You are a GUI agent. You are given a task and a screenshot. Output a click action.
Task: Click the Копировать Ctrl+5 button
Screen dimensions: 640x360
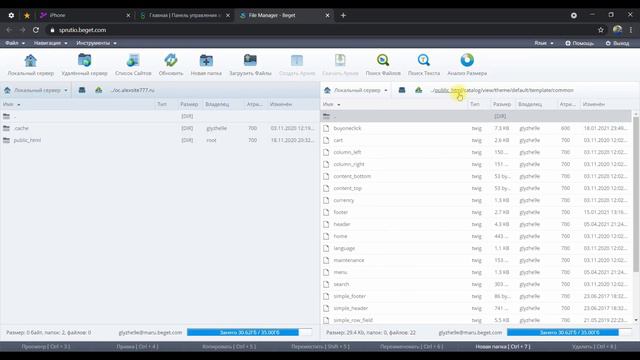click(229, 347)
